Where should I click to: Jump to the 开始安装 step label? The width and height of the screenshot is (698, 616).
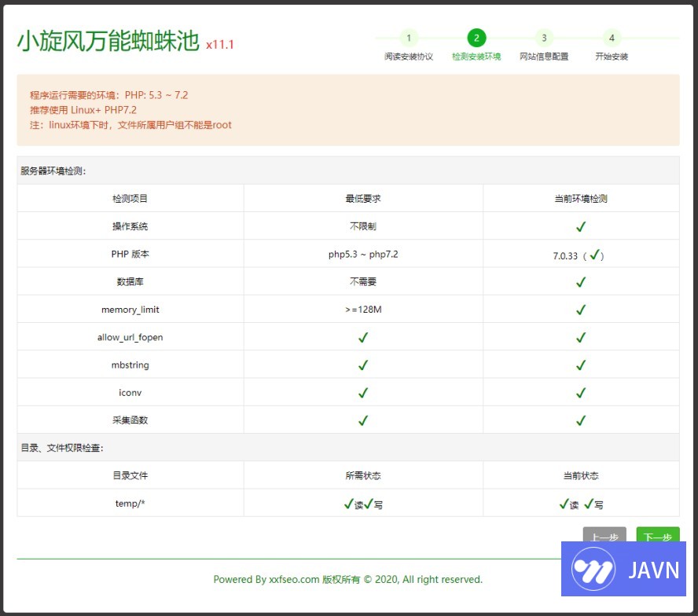(x=612, y=57)
